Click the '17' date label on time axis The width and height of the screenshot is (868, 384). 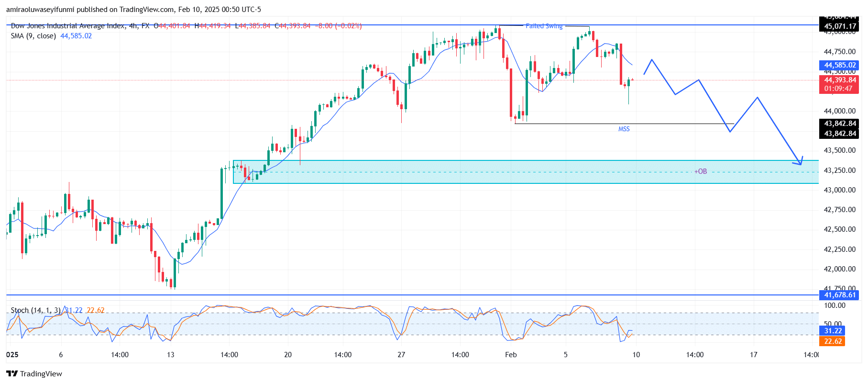[x=754, y=355]
